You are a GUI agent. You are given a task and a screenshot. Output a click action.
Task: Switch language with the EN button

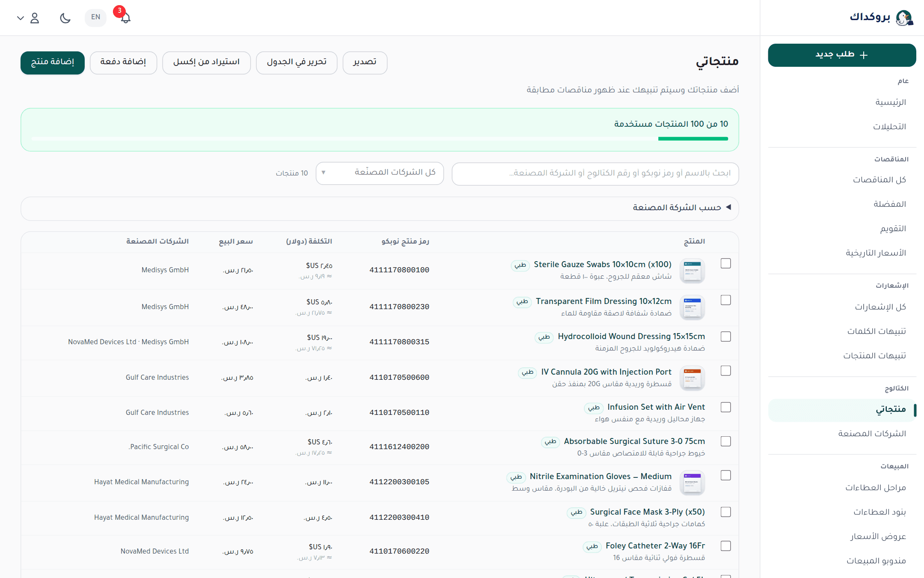point(95,18)
